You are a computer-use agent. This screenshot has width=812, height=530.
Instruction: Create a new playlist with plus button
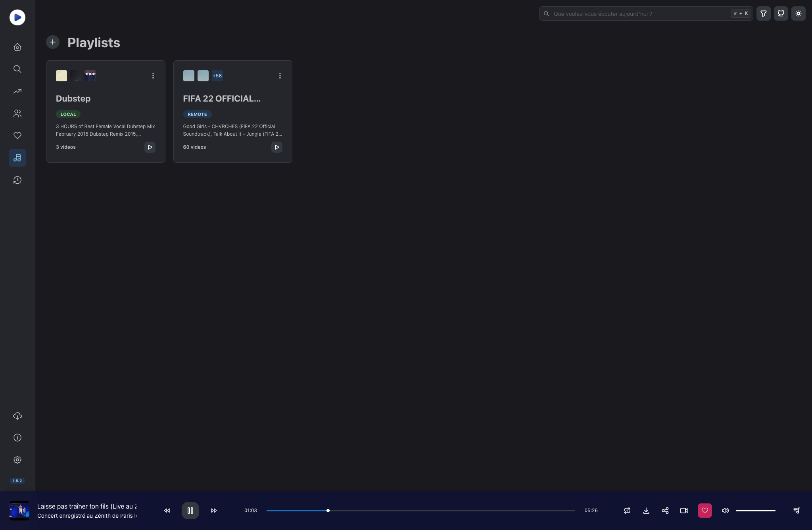[x=53, y=42]
